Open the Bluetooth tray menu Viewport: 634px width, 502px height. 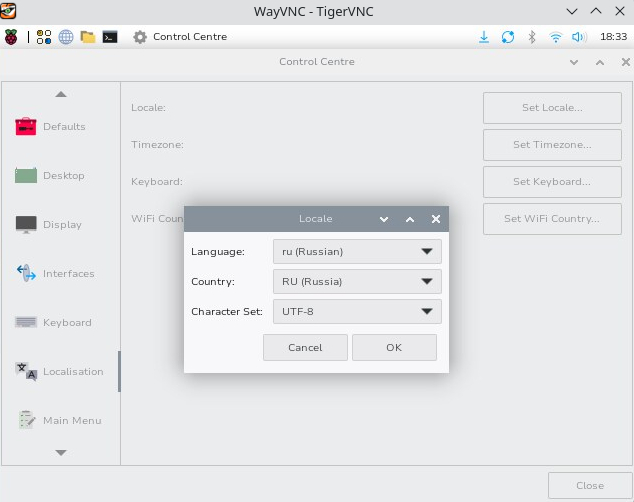[x=532, y=37]
